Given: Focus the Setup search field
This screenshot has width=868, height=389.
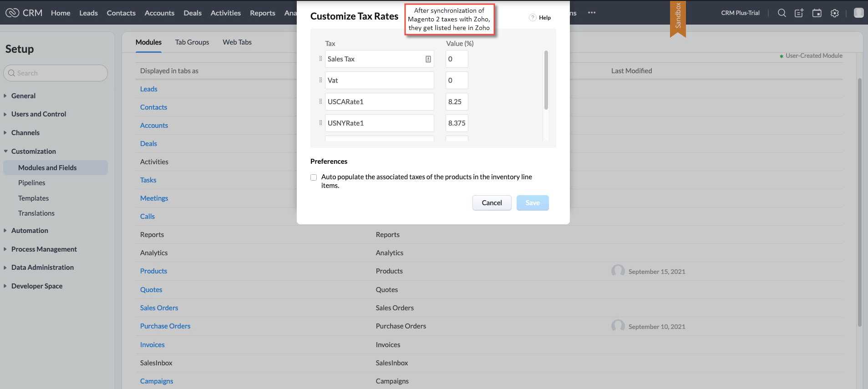Looking at the screenshot, I should [x=56, y=73].
